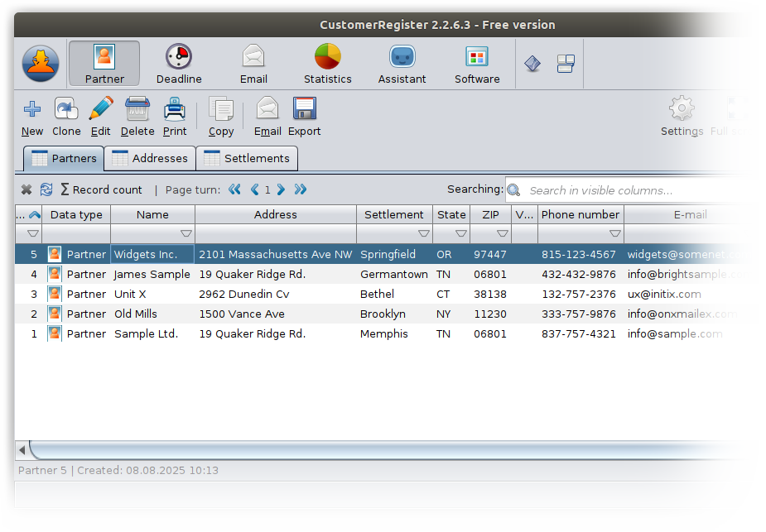Image resolution: width=766 pixels, height=532 pixels.
Task: Create a New partner record
Action: [32, 117]
